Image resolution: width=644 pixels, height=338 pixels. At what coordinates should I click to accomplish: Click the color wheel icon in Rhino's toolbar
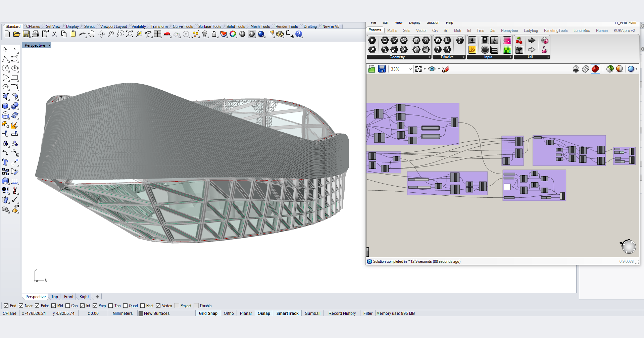pyautogui.click(x=233, y=34)
